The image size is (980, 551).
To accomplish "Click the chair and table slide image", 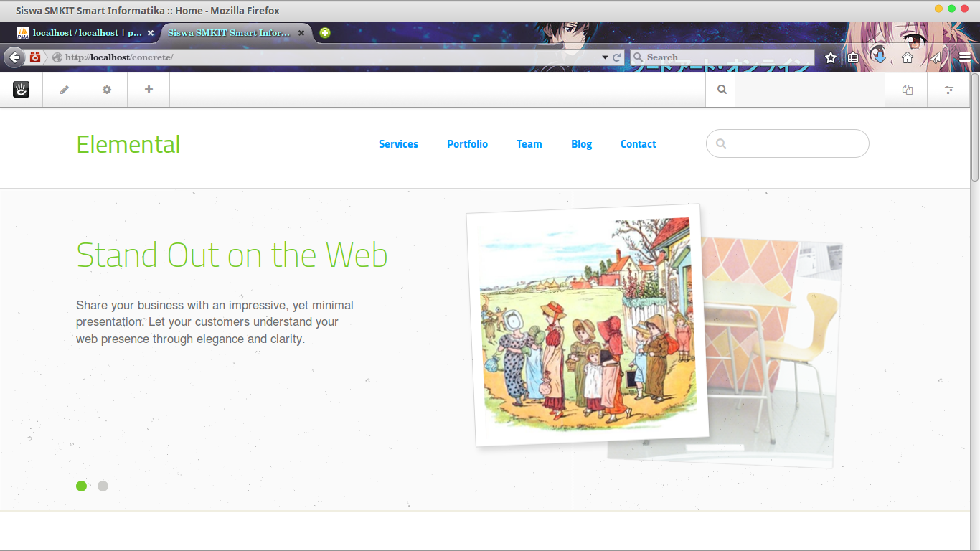I will point(771,354).
